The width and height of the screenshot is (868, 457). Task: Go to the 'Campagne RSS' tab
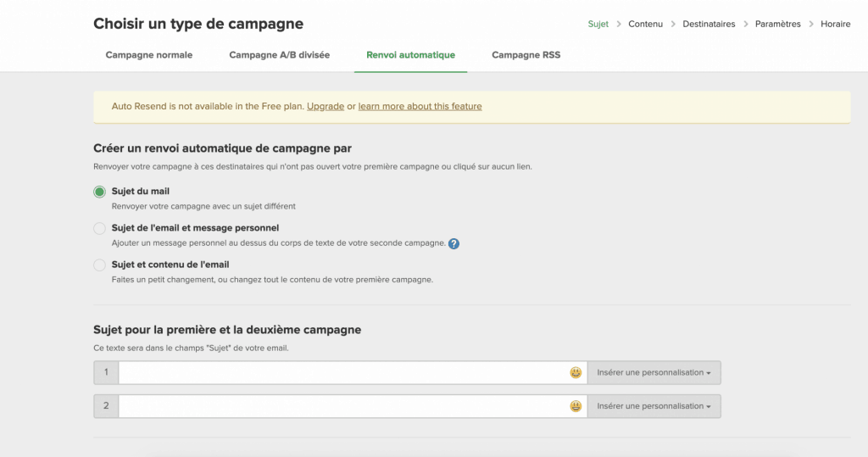click(x=526, y=55)
